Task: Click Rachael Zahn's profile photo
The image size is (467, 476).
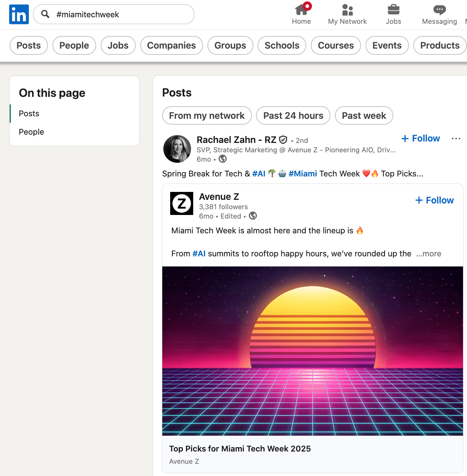Action: point(177,149)
